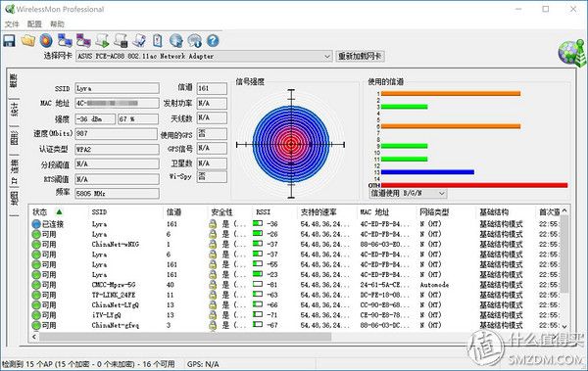Select the 概要 vertical tab

(x=14, y=81)
